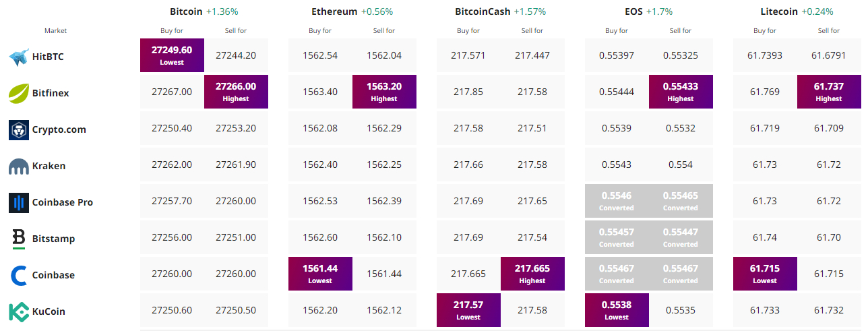Click the KuCoin exchange logo icon
Viewport: 868px width, 331px height.
click(x=18, y=311)
